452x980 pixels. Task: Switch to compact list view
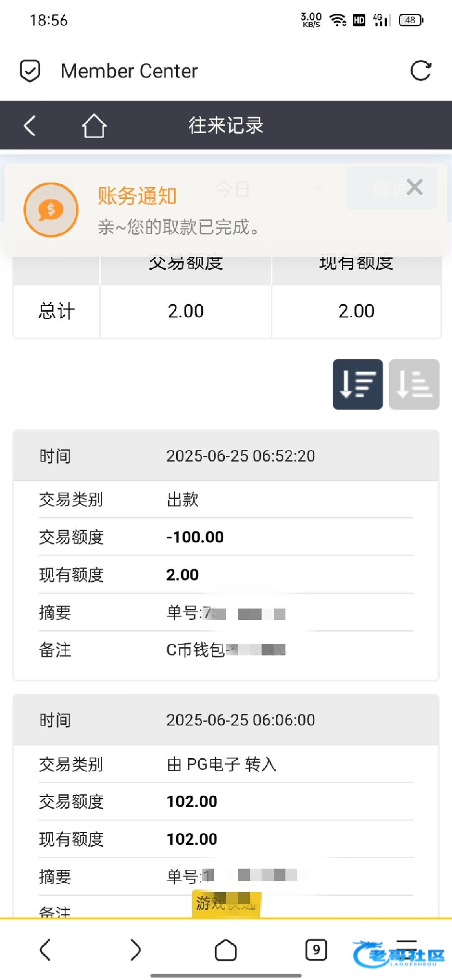(414, 384)
